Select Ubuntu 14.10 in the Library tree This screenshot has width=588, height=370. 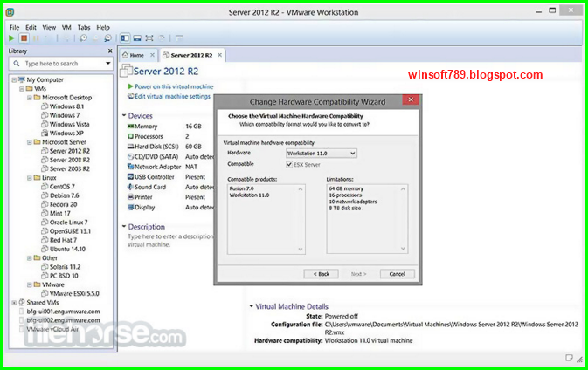(x=67, y=249)
